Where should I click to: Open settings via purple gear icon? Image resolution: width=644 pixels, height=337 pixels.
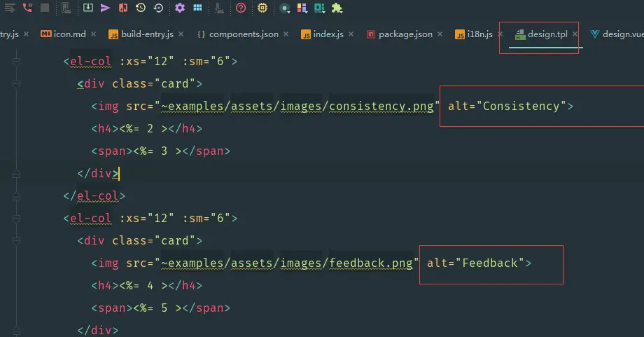coord(180,8)
